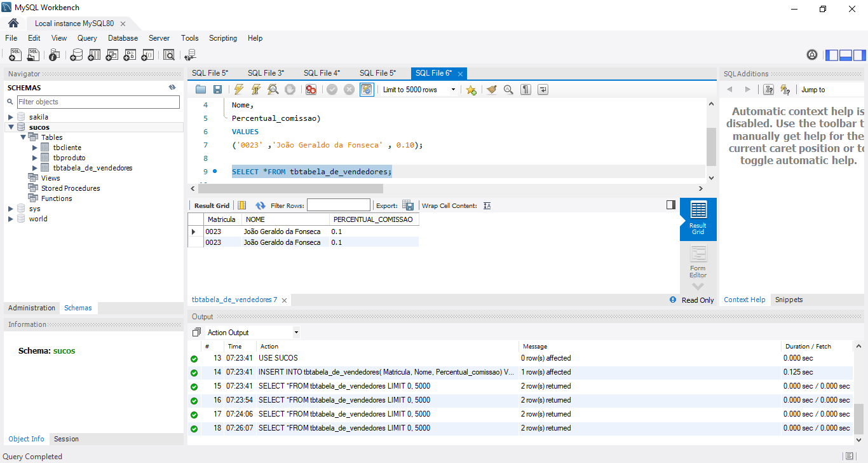The width and height of the screenshot is (868, 463).
Task: Execute the script with lightning icon
Action: pos(238,90)
